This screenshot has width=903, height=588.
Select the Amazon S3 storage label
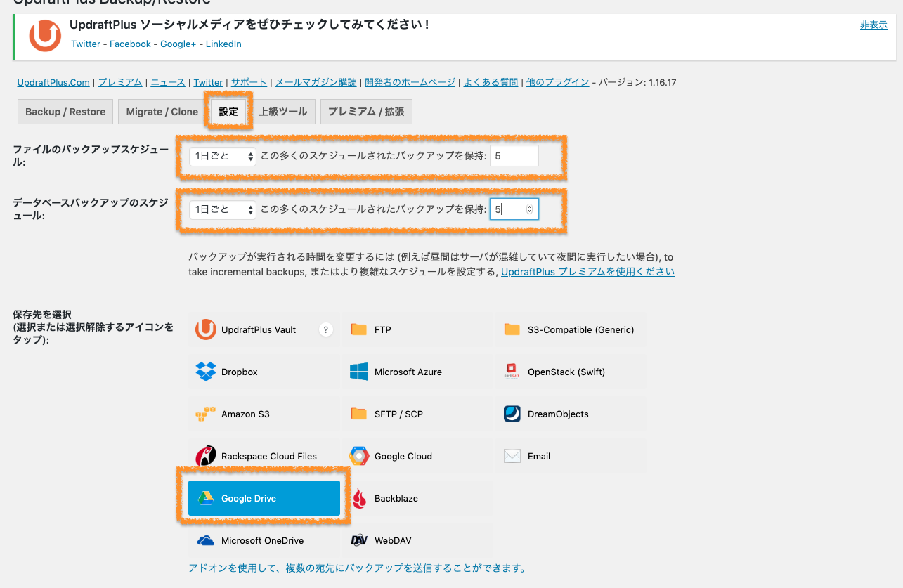click(x=245, y=414)
